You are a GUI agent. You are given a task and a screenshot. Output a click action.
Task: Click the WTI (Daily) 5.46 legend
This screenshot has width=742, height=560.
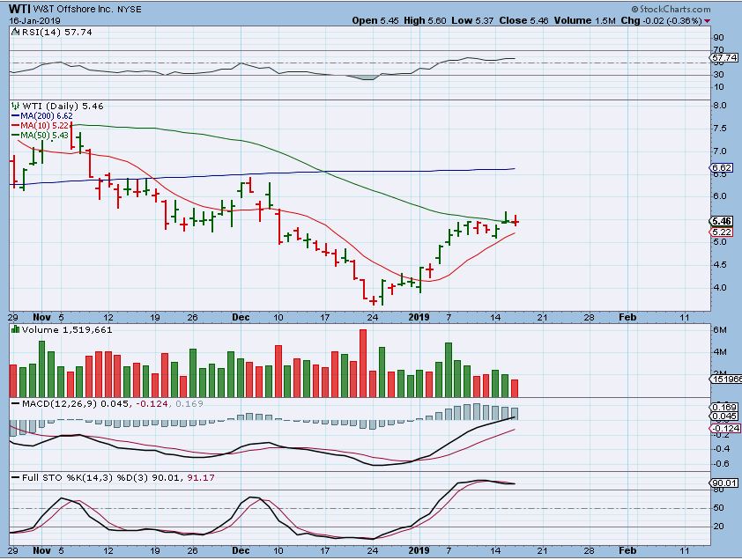pyautogui.click(x=63, y=106)
